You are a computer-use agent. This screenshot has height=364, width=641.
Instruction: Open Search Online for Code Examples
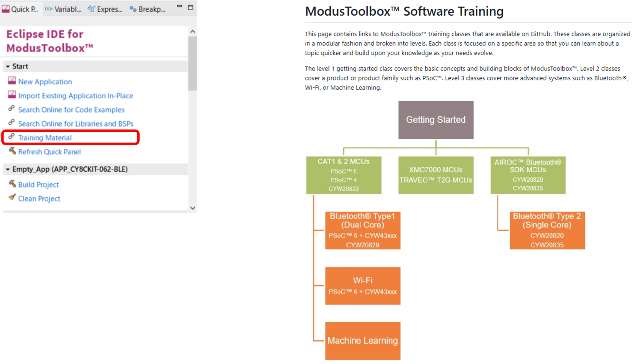click(x=71, y=110)
